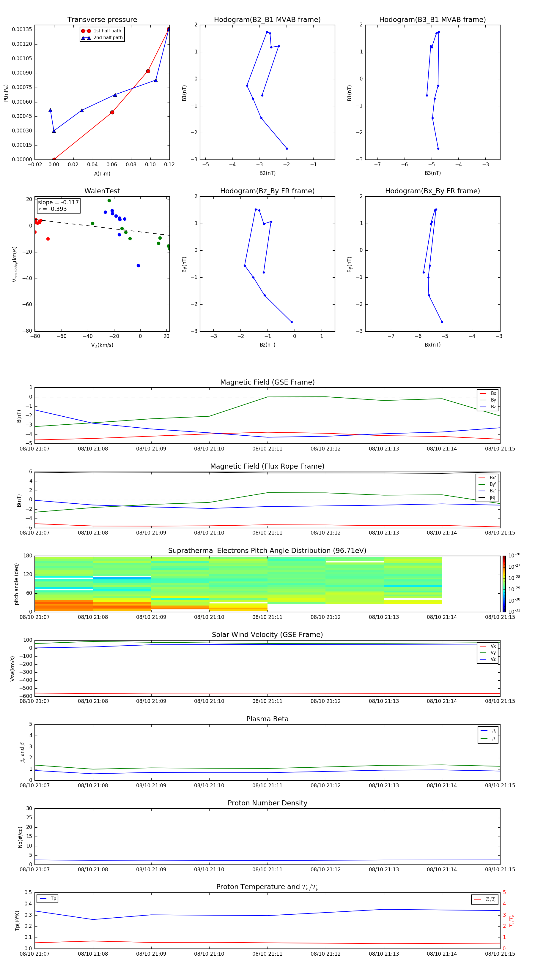Viewport: 535px width, 980px height.
Task: Click the "Proton Number Density" title
Action: coord(267,803)
